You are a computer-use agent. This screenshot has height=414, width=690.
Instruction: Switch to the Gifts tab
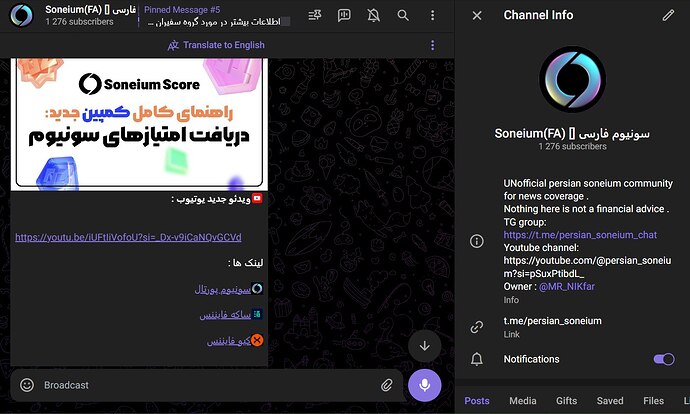pyautogui.click(x=566, y=401)
